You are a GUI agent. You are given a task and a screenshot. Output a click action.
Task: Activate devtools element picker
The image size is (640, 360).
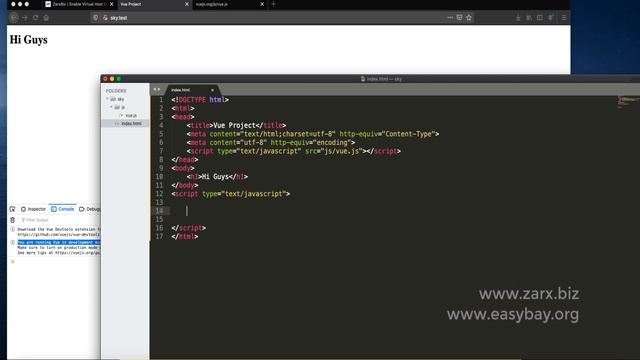click(x=12, y=209)
